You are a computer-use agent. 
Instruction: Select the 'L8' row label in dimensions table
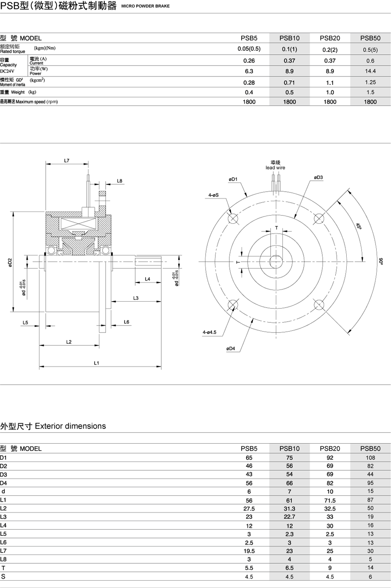tap(3, 559)
